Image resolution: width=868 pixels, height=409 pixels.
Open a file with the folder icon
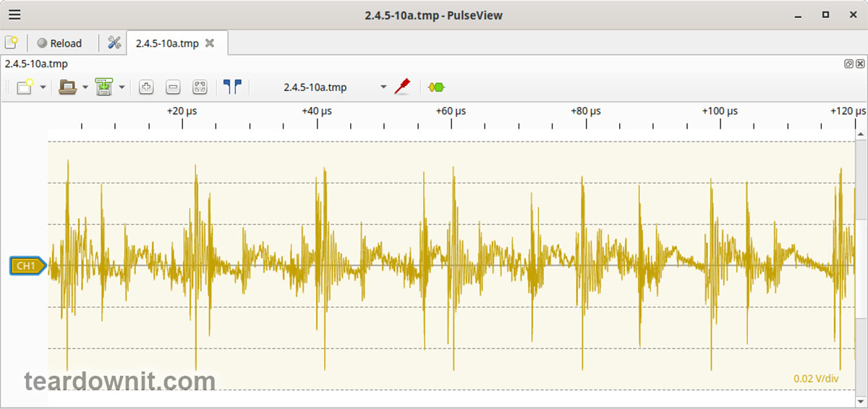pos(68,87)
